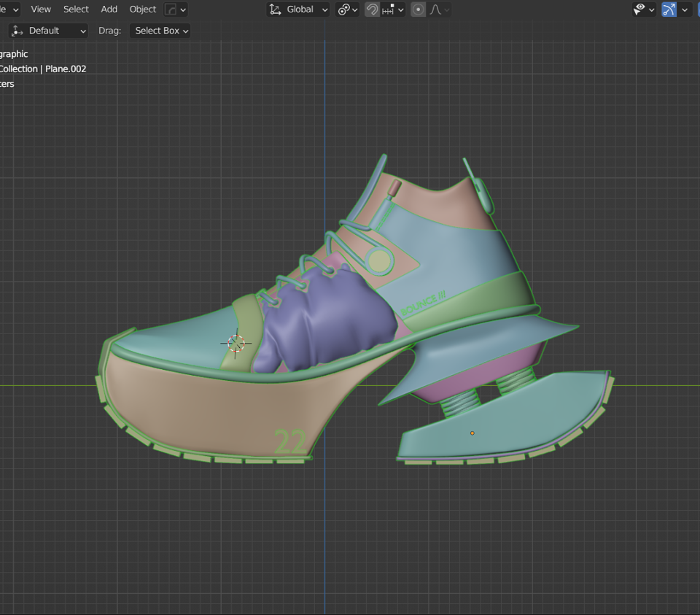Open the object visibility eye selector
Viewport: 700px width, 615px height.
pyautogui.click(x=643, y=9)
